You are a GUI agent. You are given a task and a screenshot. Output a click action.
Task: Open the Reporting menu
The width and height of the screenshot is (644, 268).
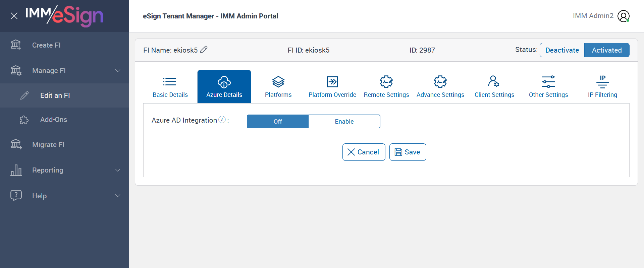pyautogui.click(x=64, y=170)
